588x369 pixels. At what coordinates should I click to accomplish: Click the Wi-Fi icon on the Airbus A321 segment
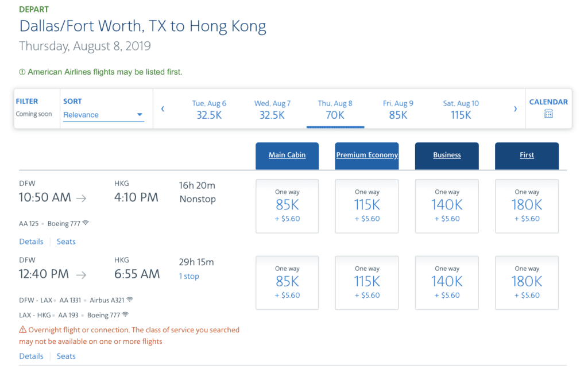coord(129,300)
